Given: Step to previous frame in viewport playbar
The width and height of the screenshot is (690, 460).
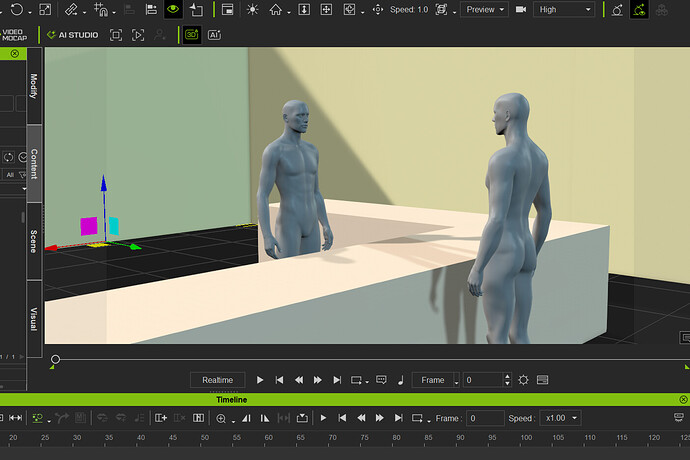Looking at the screenshot, I should coord(299,380).
